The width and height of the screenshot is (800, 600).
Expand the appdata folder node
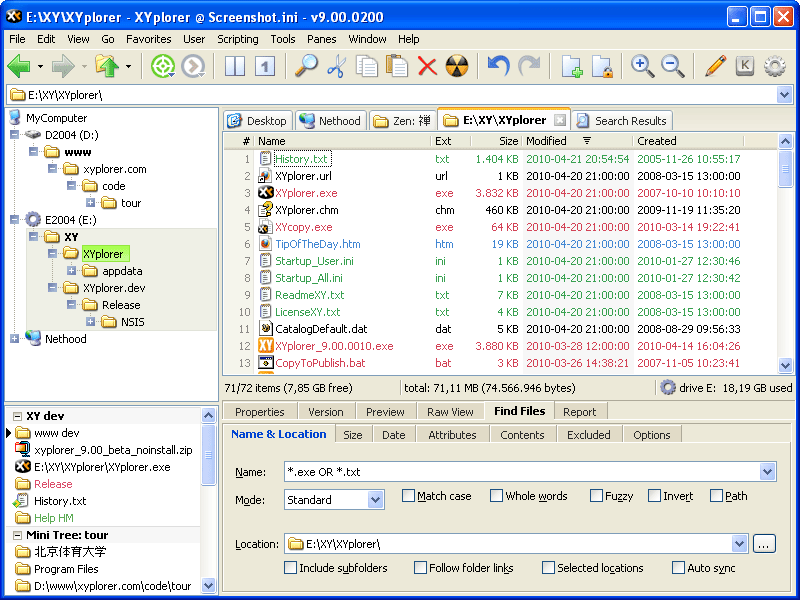point(71,271)
